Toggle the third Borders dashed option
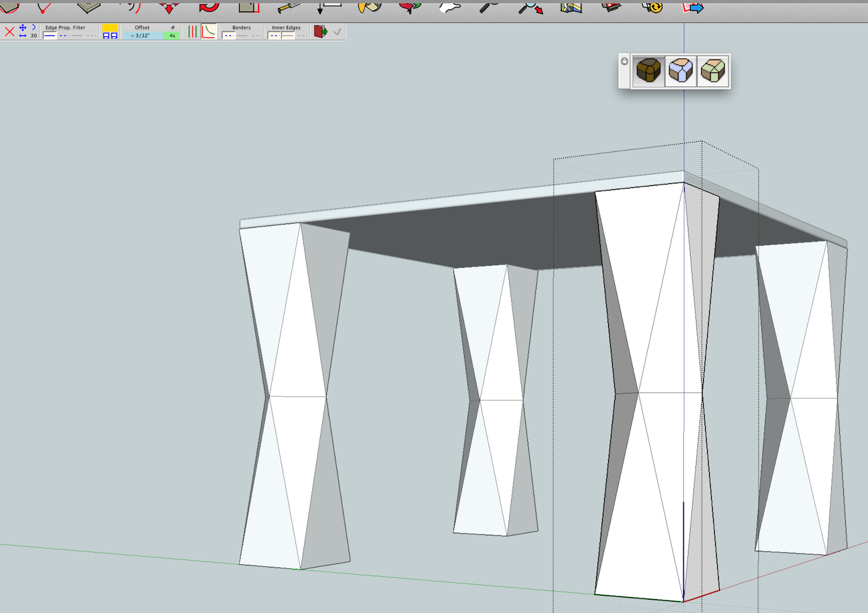 coord(256,36)
